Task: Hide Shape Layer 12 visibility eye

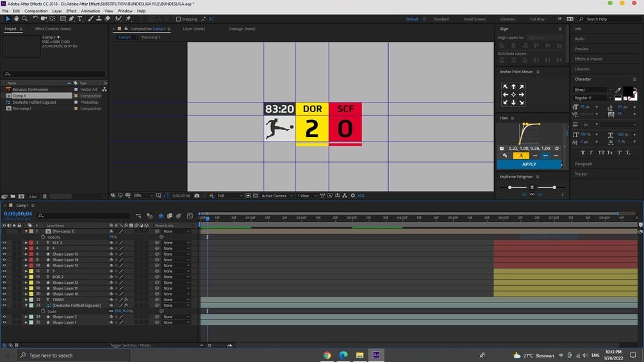Action: [4, 283]
